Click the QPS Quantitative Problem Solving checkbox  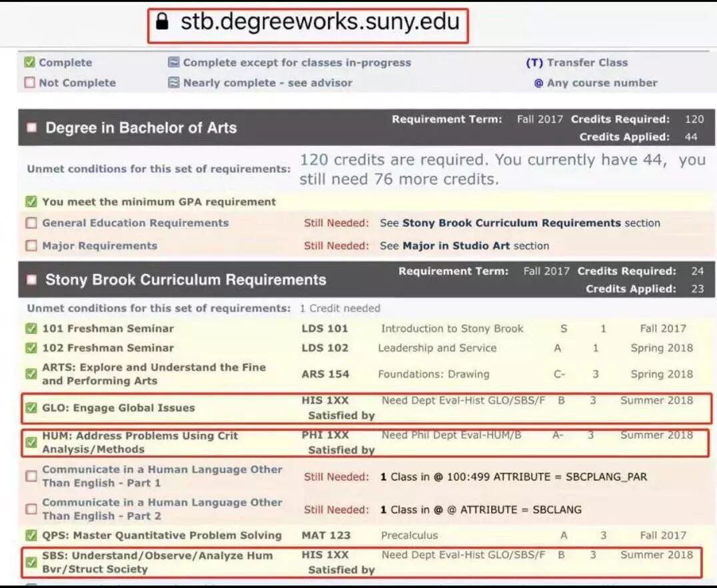coord(31,535)
